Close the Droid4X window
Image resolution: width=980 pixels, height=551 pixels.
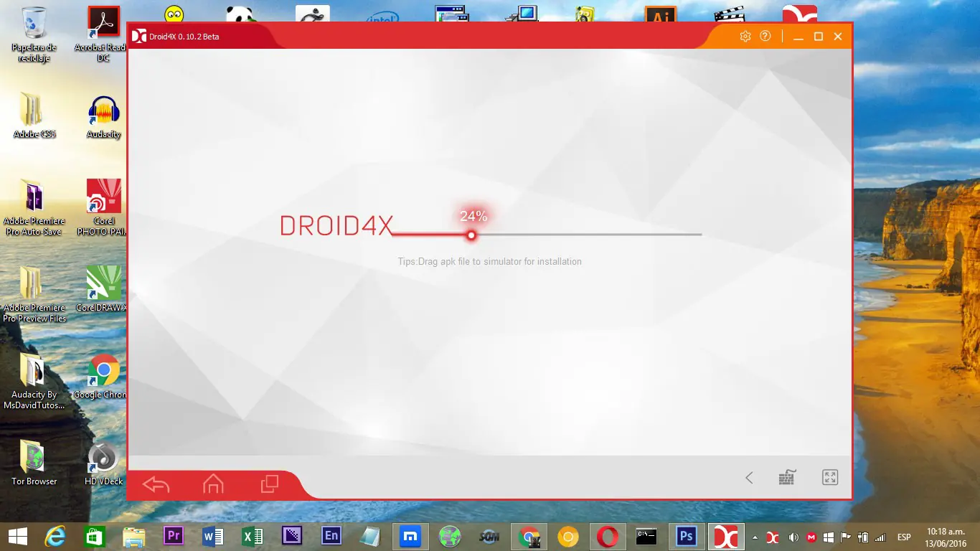[838, 37]
